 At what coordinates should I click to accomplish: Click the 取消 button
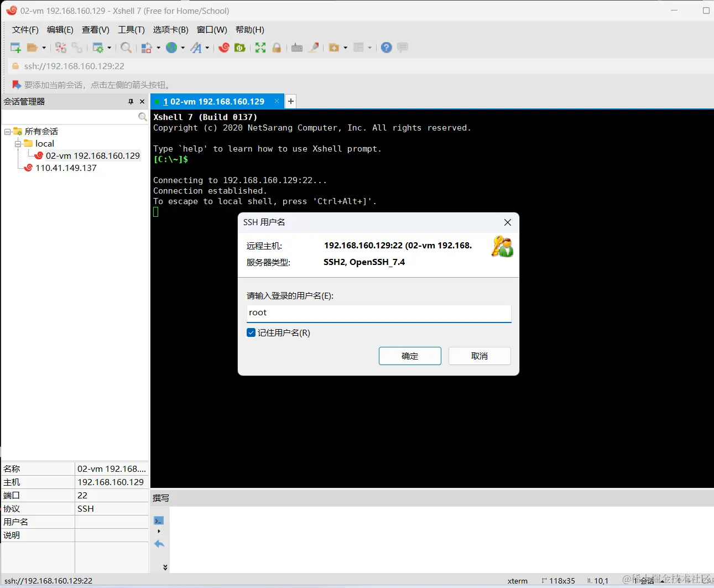[480, 356]
